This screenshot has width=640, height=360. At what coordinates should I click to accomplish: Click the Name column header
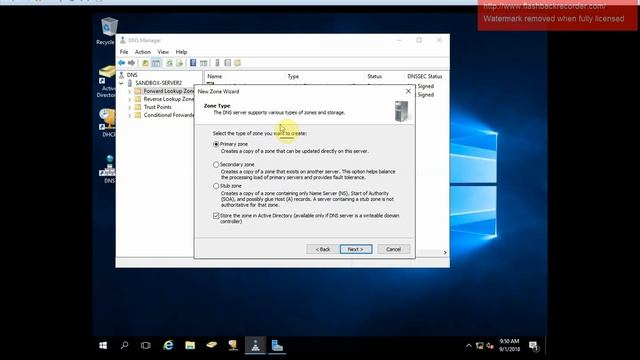point(244,76)
